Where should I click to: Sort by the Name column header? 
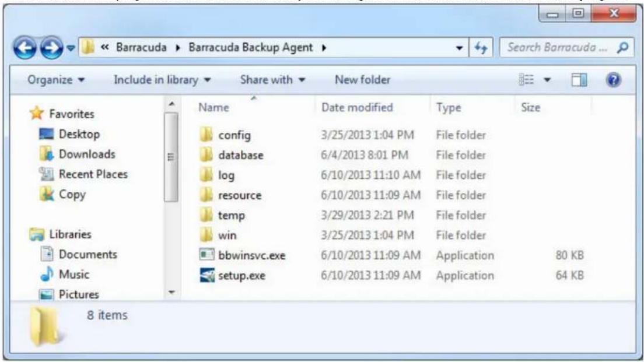pyautogui.click(x=213, y=107)
